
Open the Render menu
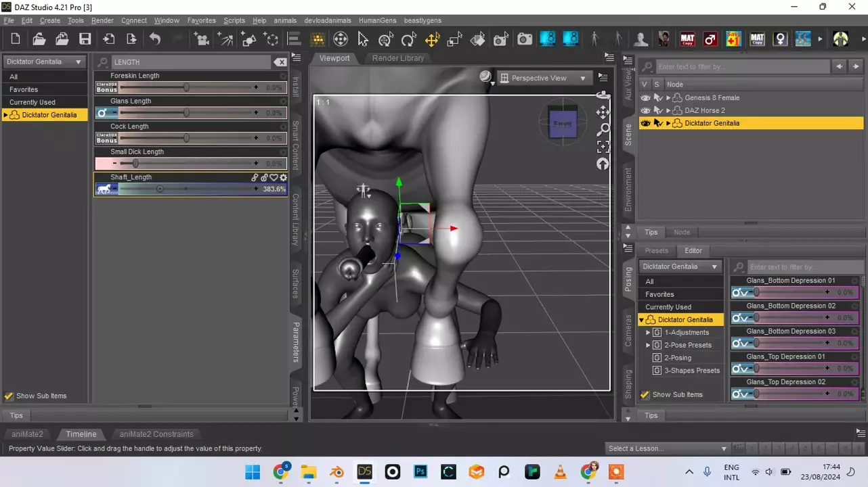pyautogui.click(x=102, y=20)
